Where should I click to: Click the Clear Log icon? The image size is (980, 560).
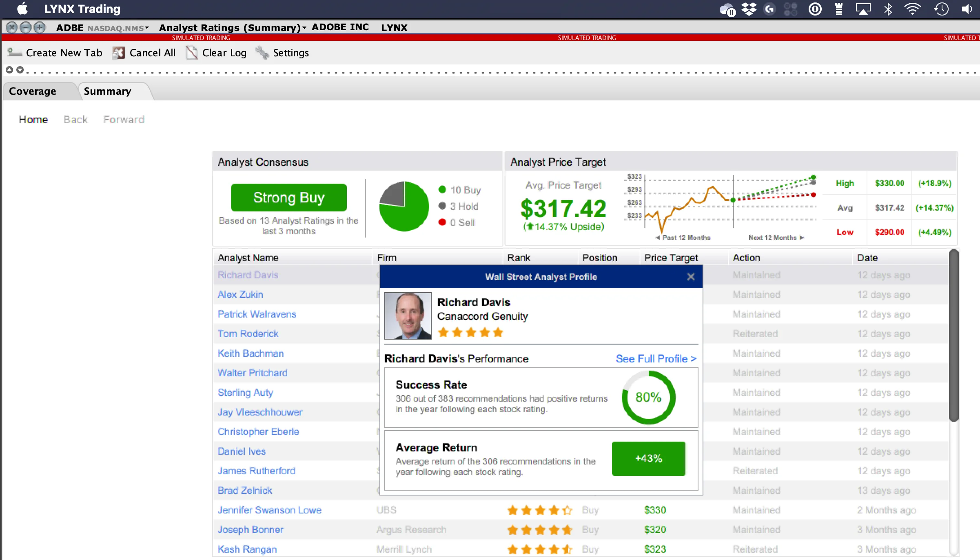tap(192, 53)
